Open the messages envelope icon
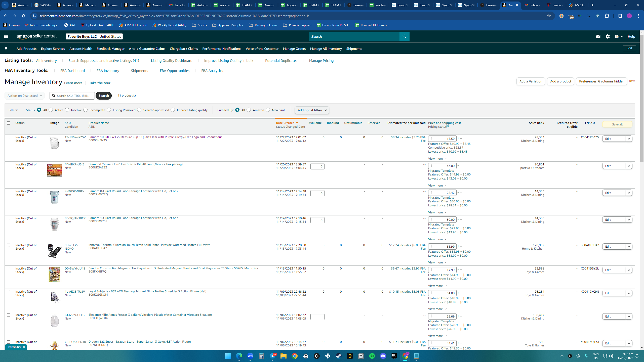 point(598,36)
